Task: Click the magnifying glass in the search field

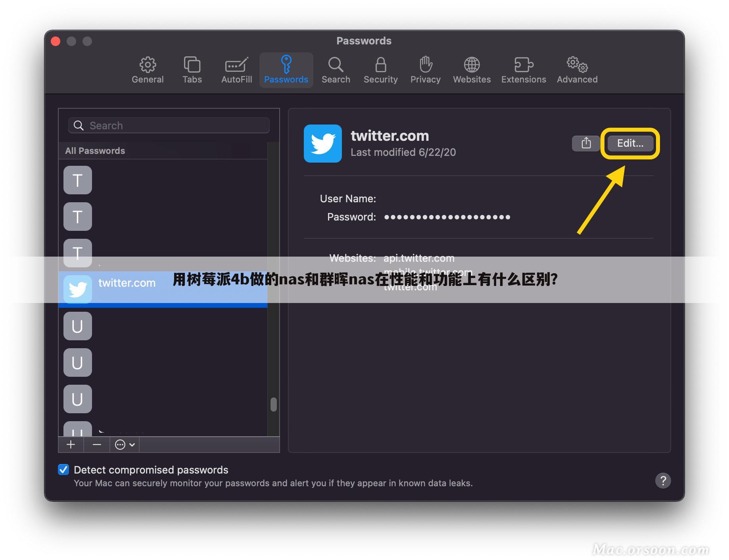Action: click(x=79, y=125)
